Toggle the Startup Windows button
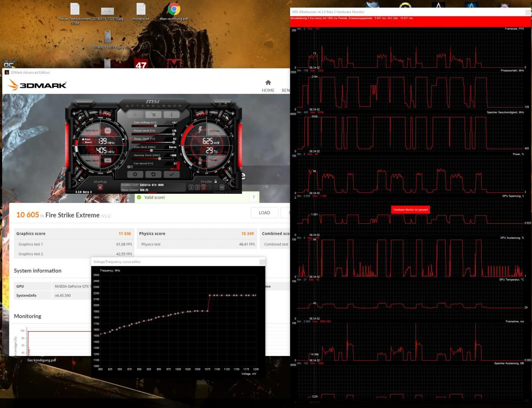 pos(100,187)
